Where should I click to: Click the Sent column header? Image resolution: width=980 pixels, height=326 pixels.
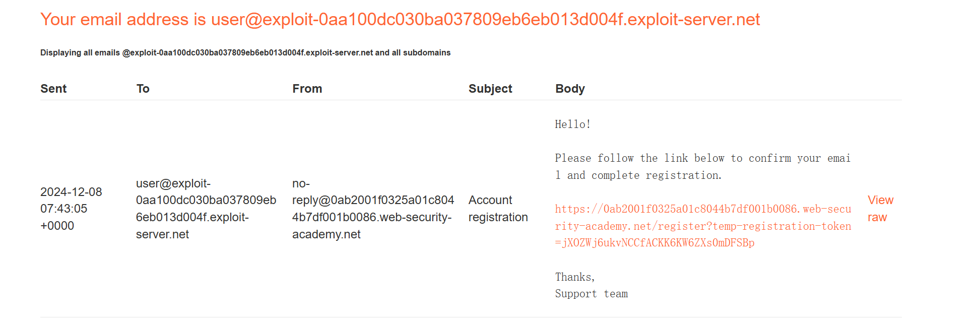click(53, 89)
